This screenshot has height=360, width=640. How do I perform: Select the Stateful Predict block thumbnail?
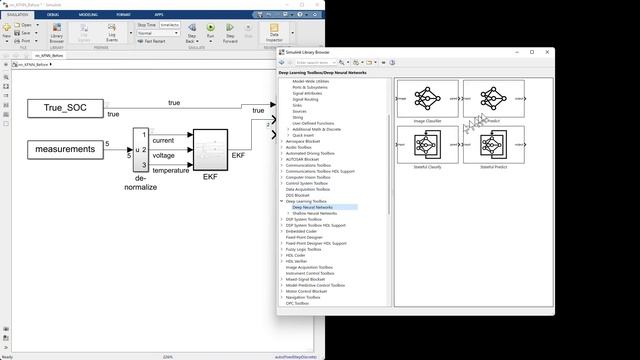click(x=493, y=144)
